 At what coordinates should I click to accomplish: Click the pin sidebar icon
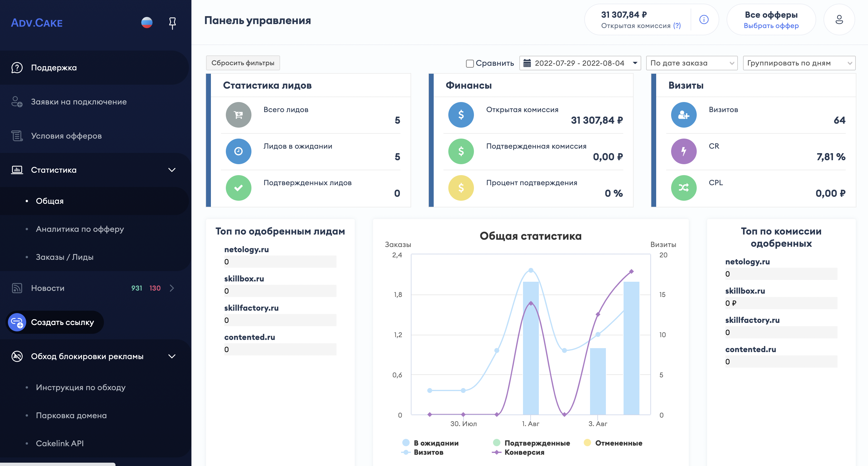[172, 23]
